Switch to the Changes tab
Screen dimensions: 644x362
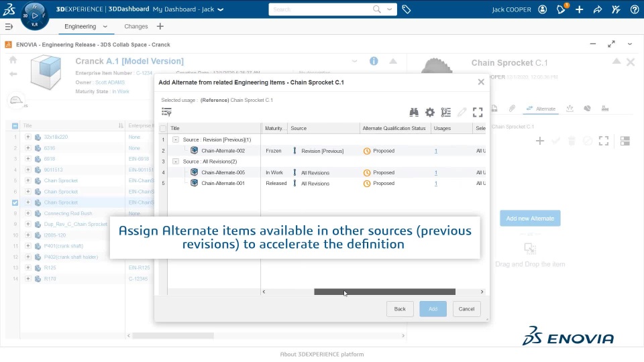tap(136, 27)
